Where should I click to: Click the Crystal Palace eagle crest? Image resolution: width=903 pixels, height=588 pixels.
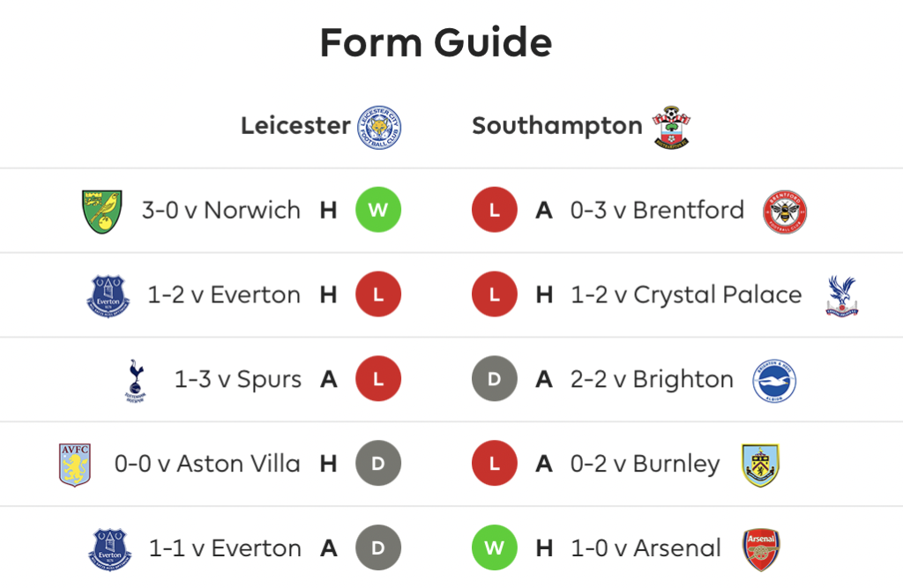[842, 296]
